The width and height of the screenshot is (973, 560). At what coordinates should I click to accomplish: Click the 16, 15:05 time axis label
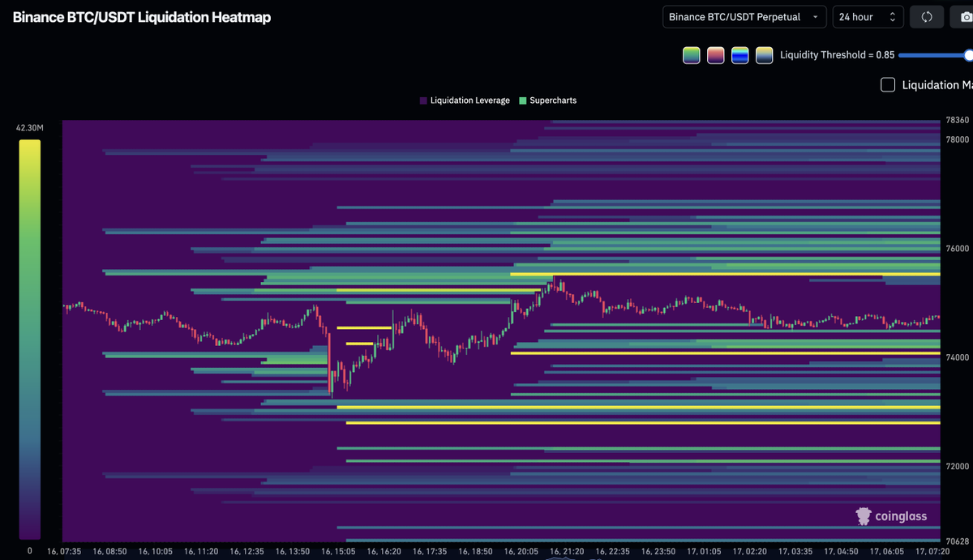coord(338,551)
